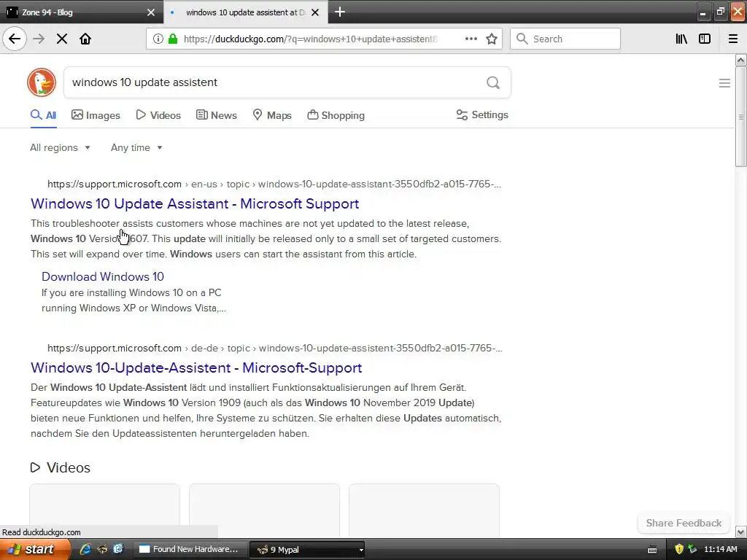
Task: Open a new browser tab
Action: point(340,12)
